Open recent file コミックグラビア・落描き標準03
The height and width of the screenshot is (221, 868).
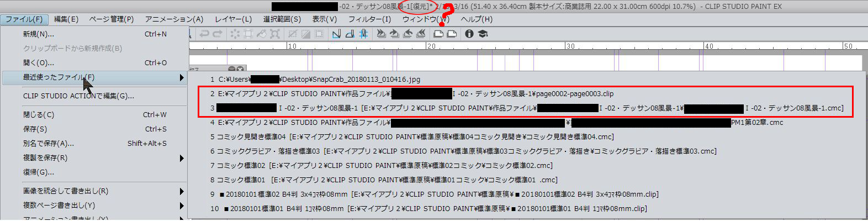tap(526, 151)
